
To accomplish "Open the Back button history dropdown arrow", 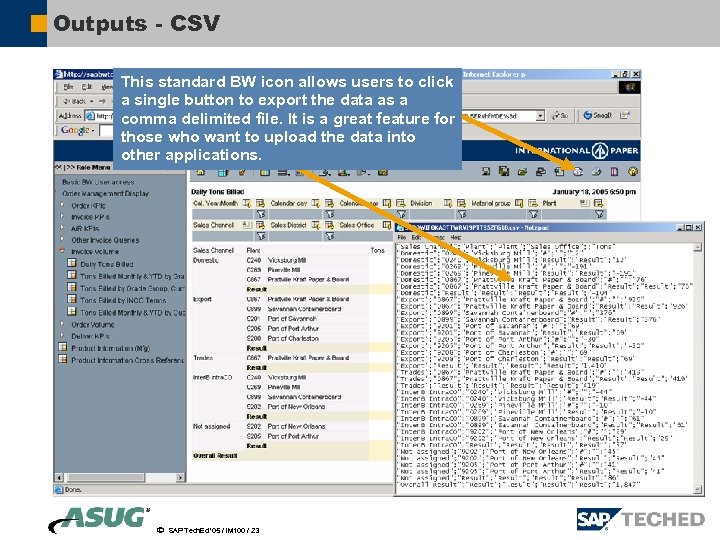I will click(91, 101).
